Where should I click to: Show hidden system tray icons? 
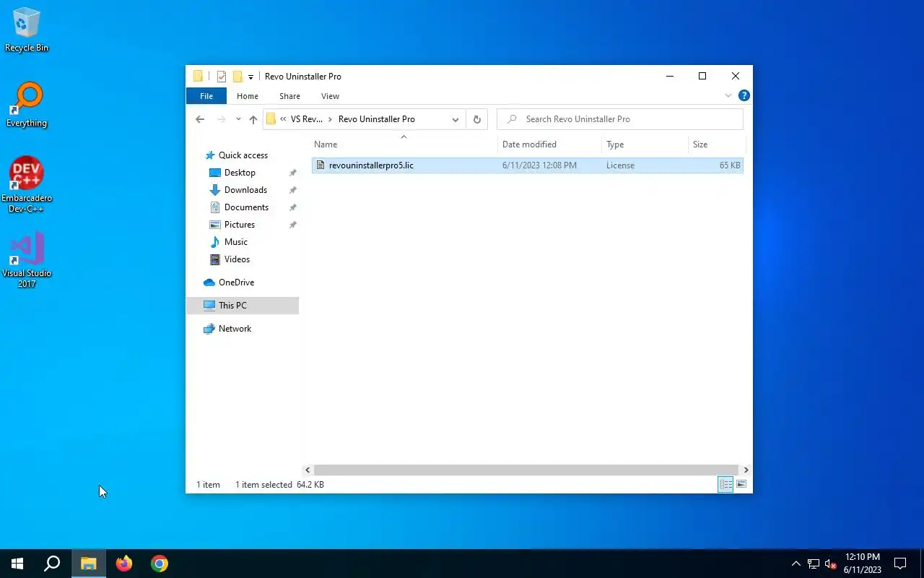(796, 564)
